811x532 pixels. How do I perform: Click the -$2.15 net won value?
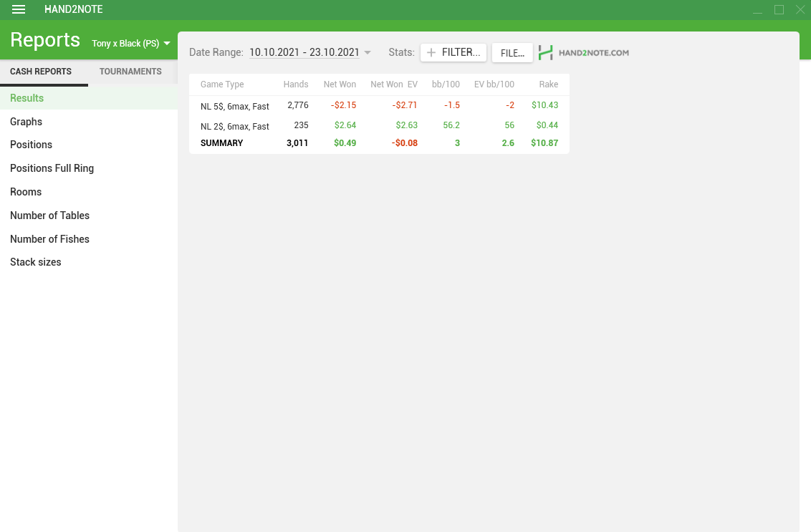coord(343,105)
